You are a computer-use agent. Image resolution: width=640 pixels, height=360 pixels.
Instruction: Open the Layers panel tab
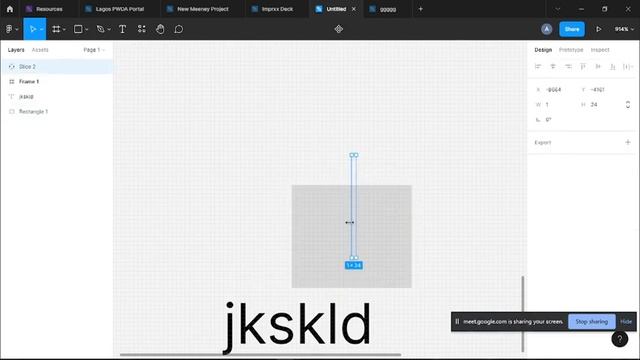click(x=16, y=50)
